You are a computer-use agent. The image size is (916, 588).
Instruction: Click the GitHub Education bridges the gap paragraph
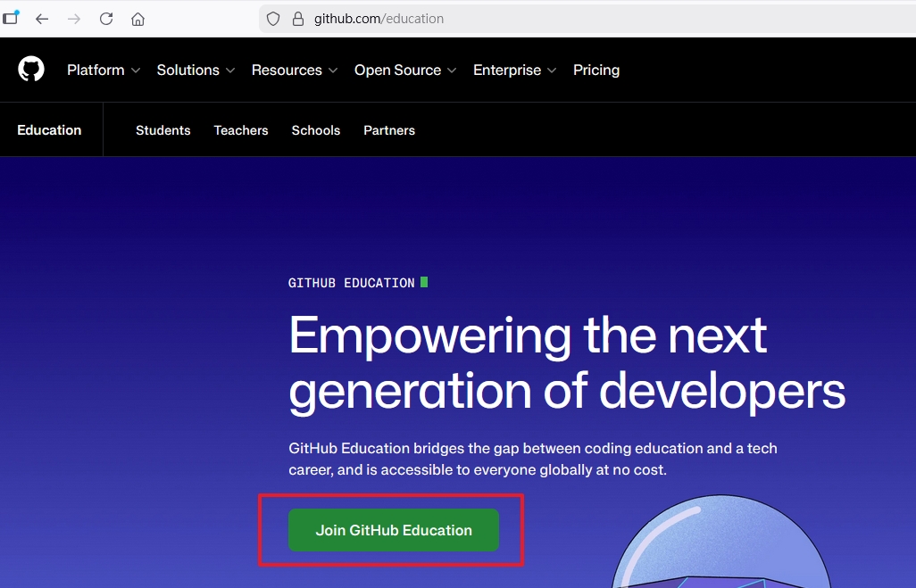(x=533, y=459)
